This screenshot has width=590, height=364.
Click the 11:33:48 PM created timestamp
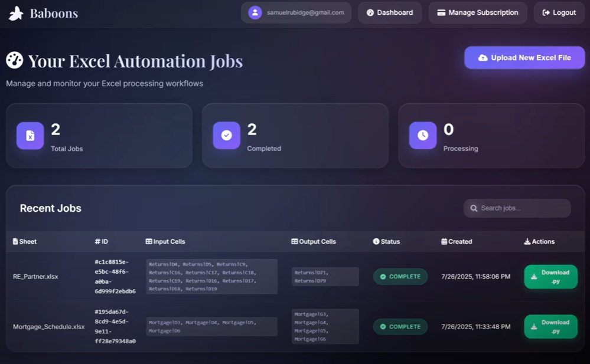click(x=475, y=326)
